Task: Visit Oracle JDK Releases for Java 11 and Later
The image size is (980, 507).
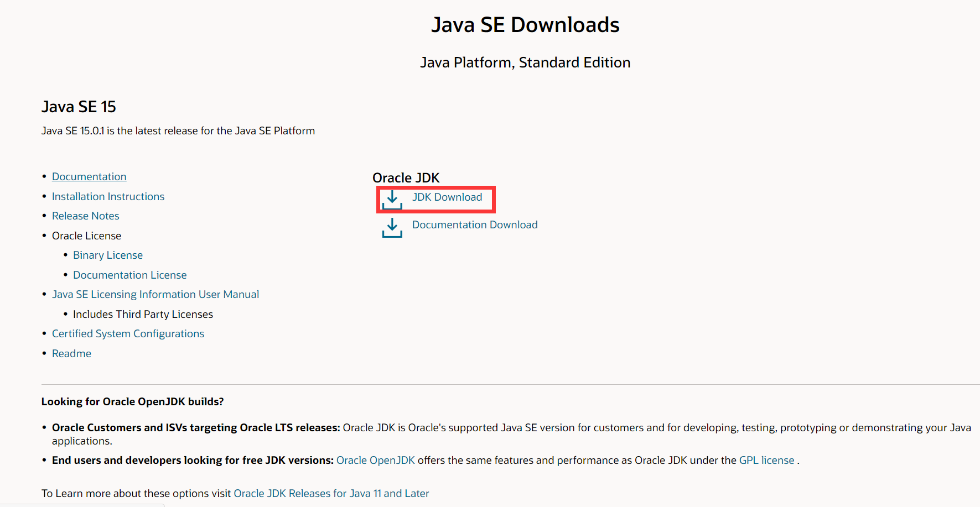Action: (x=331, y=494)
